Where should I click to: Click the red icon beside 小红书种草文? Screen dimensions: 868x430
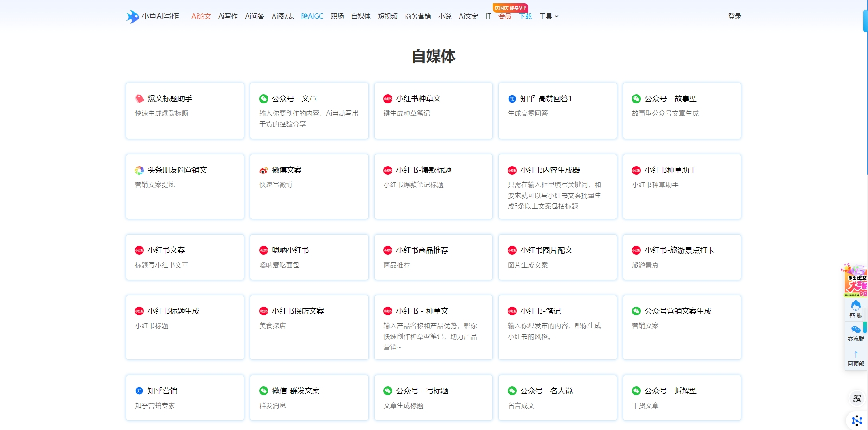(388, 99)
